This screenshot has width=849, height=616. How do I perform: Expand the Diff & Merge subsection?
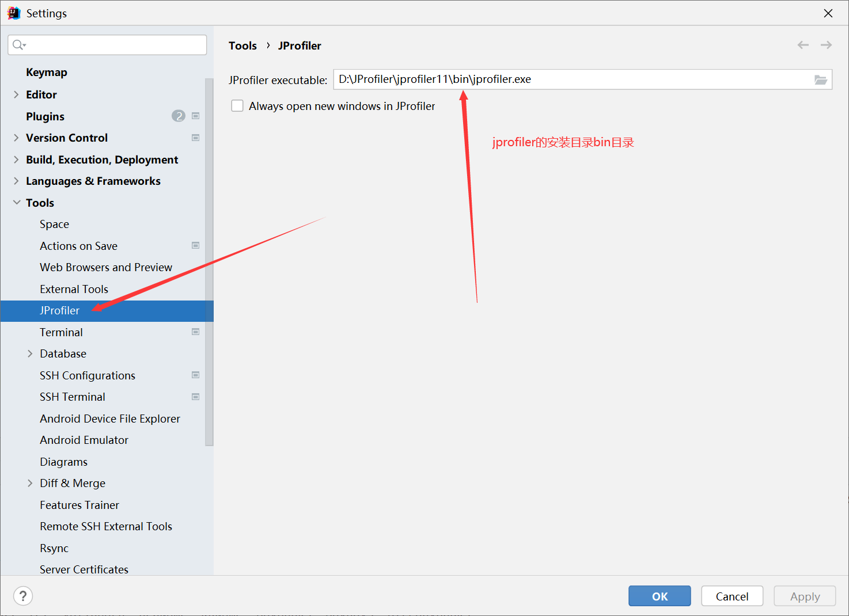(x=30, y=483)
